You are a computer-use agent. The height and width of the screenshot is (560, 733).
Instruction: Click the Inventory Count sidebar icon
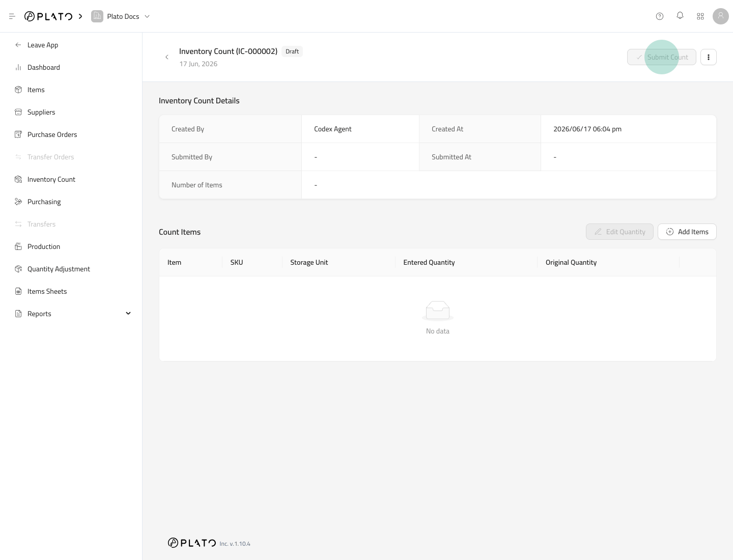[18, 179]
